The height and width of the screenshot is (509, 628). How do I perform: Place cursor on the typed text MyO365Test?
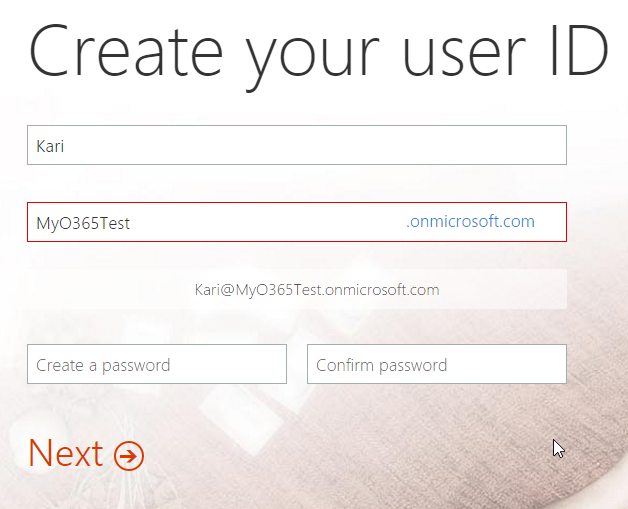83,223
